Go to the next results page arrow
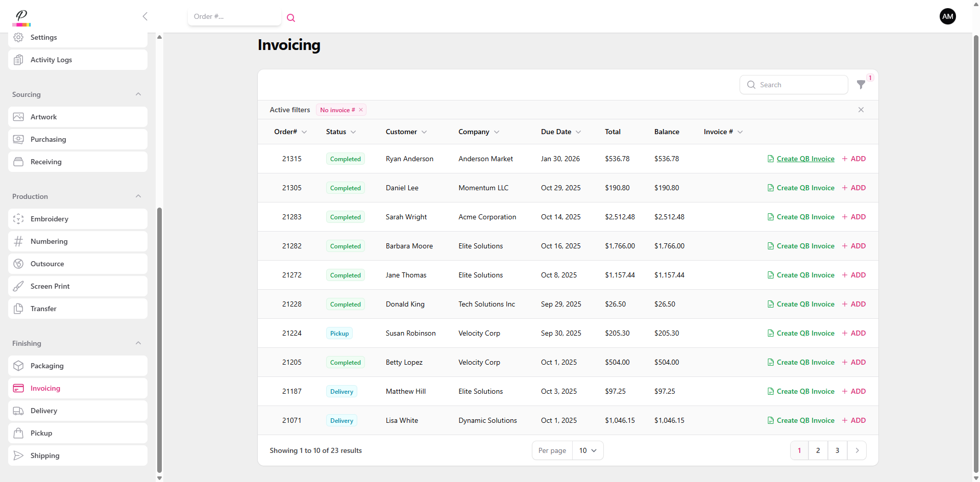The width and height of the screenshot is (980, 482). coord(857,450)
